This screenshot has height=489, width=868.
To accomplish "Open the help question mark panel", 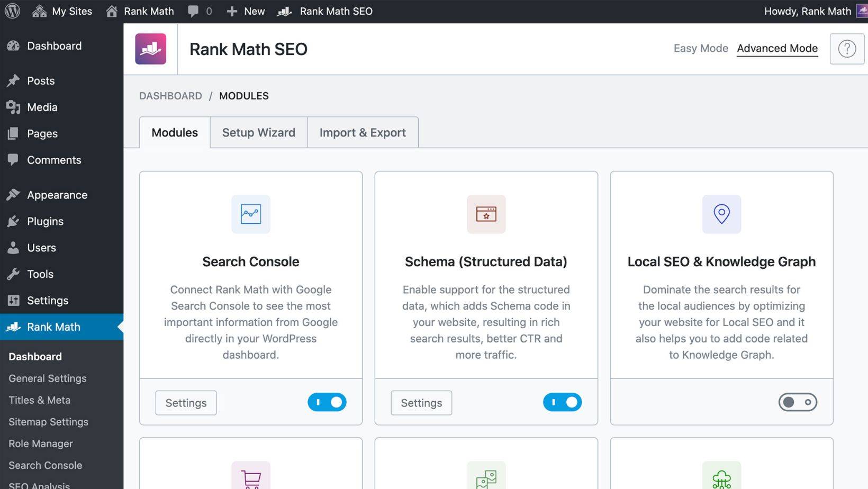I will tap(846, 49).
